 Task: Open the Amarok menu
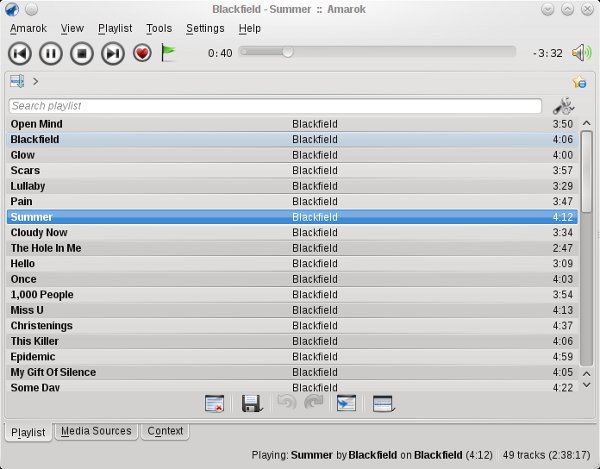[x=28, y=28]
